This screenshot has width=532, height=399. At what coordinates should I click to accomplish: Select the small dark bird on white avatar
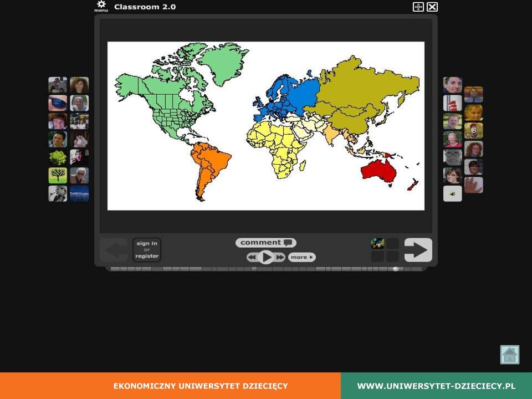click(453, 194)
